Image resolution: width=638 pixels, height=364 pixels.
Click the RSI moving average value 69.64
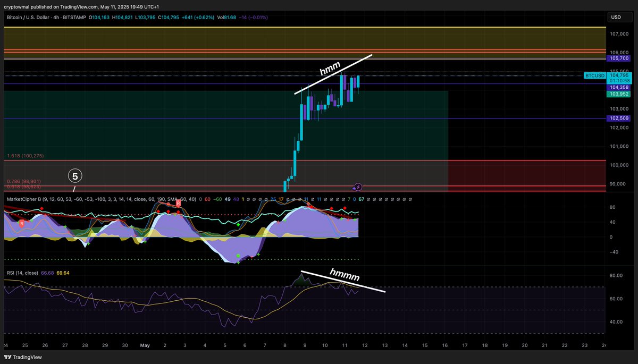[x=63, y=273]
